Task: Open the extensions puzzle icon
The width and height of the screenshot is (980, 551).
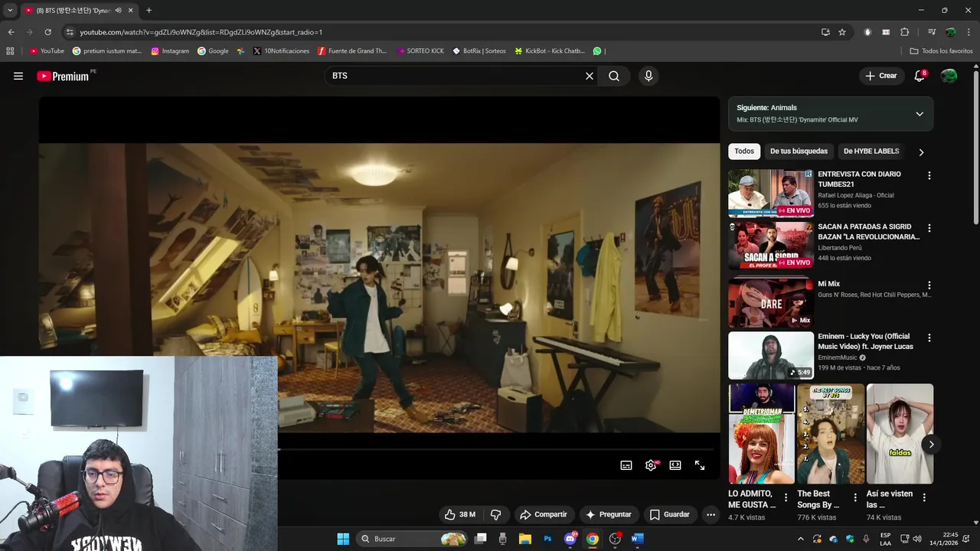Action: [904, 32]
